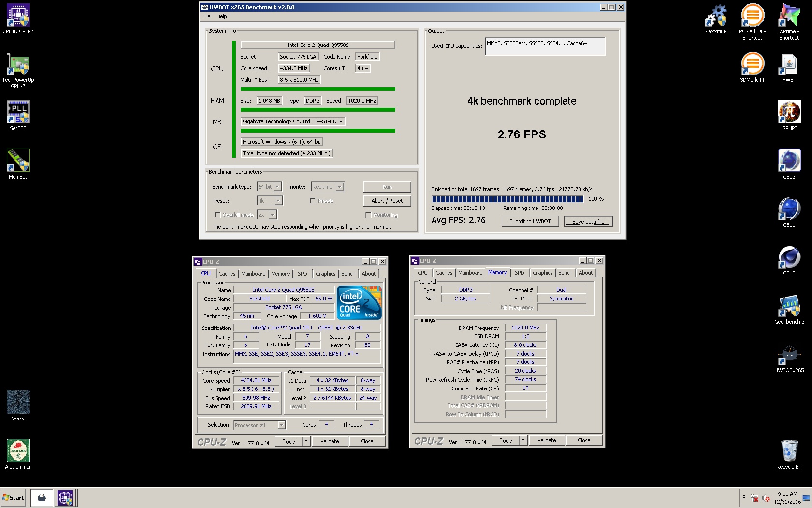Open HWBP desktop icon
The height and width of the screenshot is (508, 812).
coord(789,68)
